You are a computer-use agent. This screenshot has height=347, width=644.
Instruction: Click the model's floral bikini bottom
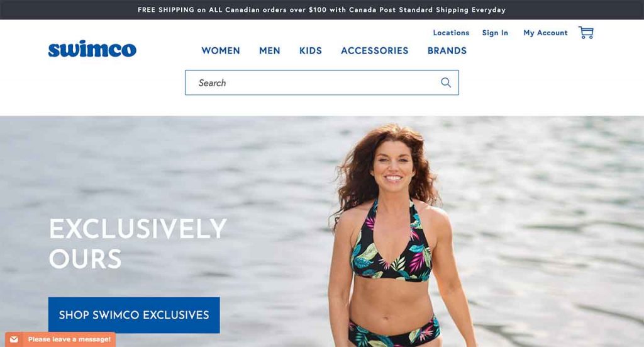point(394,331)
